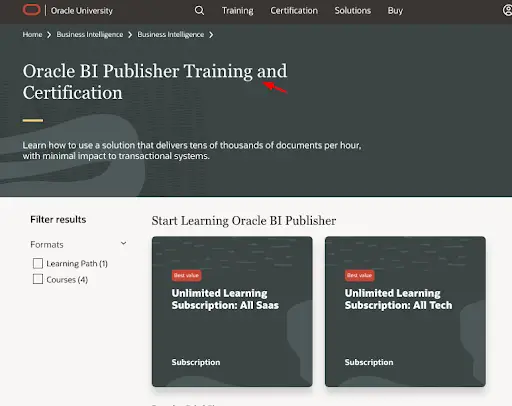Open Unlimited Learning Subscription: All Saas card

[x=232, y=312]
